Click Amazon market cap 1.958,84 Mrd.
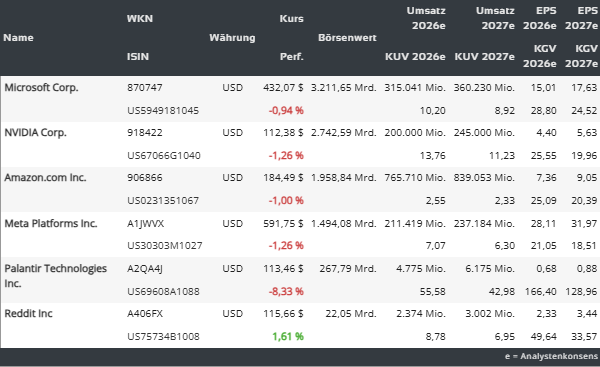 (344, 178)
